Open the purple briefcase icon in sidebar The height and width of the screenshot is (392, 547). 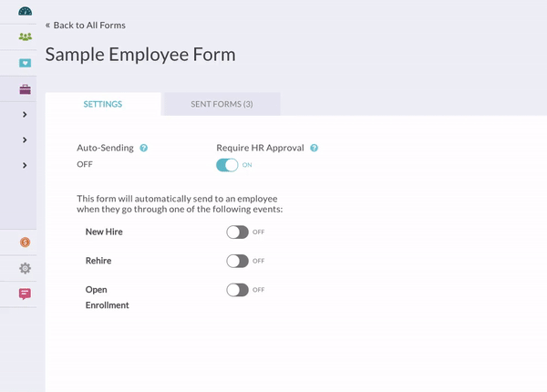point(26,89)
